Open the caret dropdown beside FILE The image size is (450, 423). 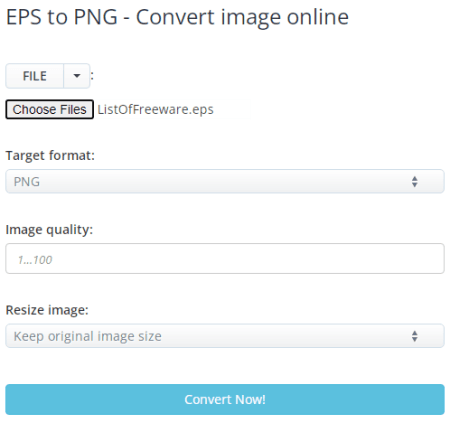(77, 76)
